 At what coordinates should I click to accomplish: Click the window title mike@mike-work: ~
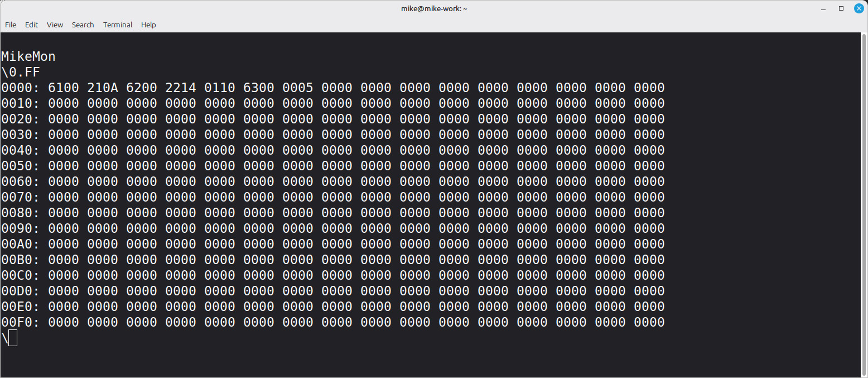(x=433, y=8)
